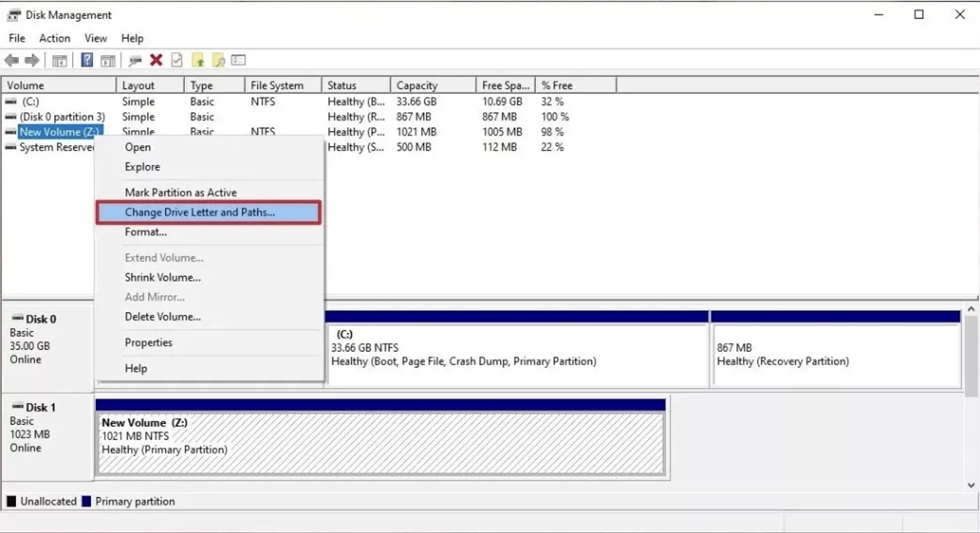Click the Forward arrow toolbar icon
Screen dimensions: 980x533
coord(32,60)
